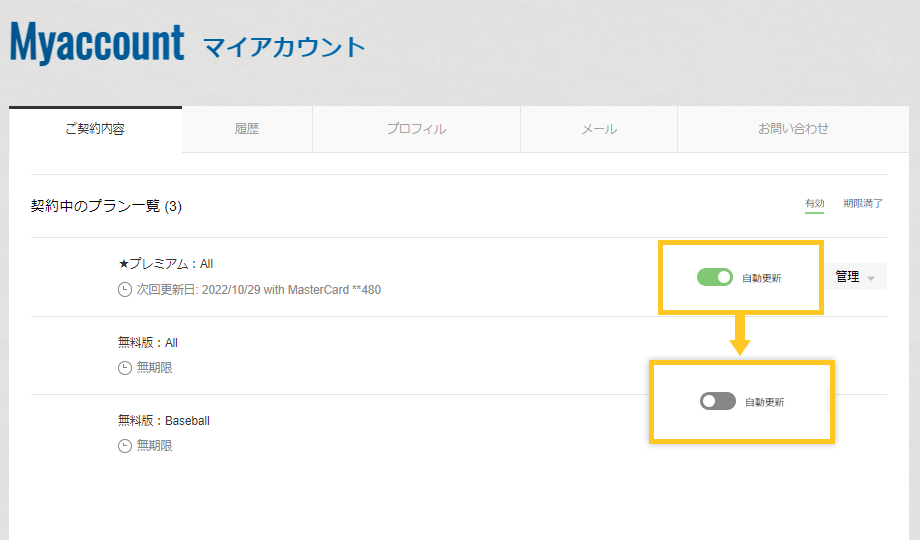
Task: Select the 無料版：All plan title
Action: (x=148, y=343)
